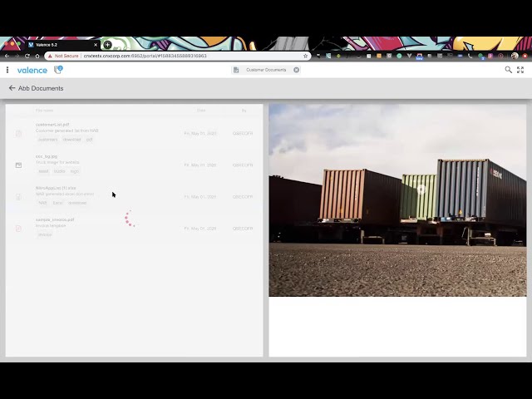Toggle Valence fullscreen mode
The width and height of the screenshot is (532, 399).
(x=520, y=70)
